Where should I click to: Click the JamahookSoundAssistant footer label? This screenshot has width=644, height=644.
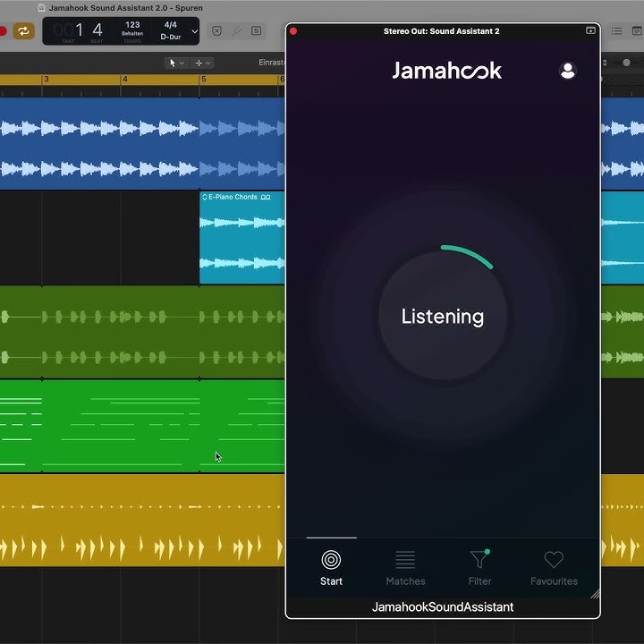pyautogui.click(x=443, y=607)
